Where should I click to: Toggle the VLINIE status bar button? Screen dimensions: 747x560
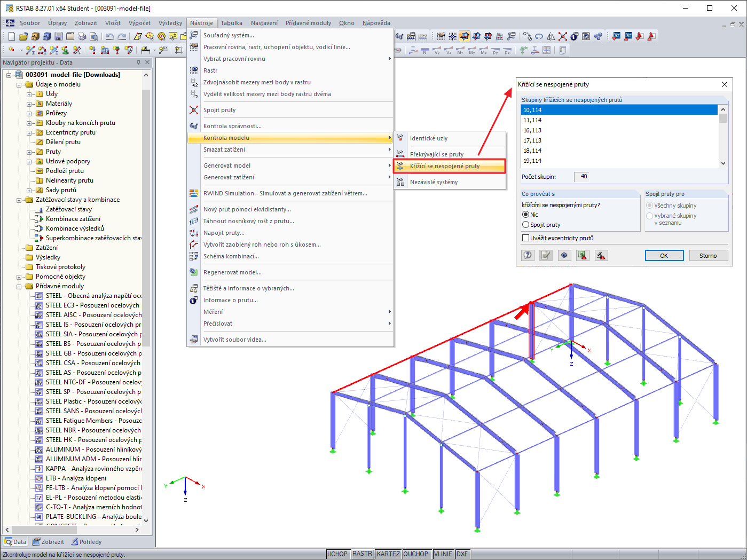(443, 554)
